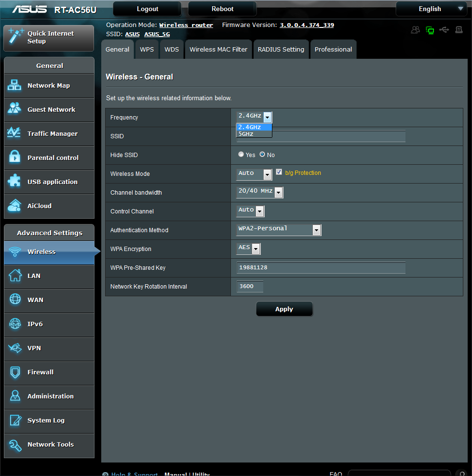Click the WAN globe icon

pyautogui.click(x=15, y=299)
